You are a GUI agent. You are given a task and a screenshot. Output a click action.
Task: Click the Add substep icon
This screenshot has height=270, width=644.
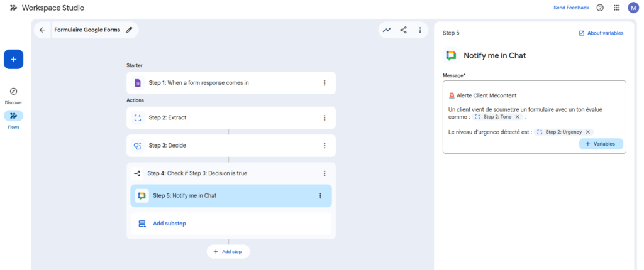point(142,224)
